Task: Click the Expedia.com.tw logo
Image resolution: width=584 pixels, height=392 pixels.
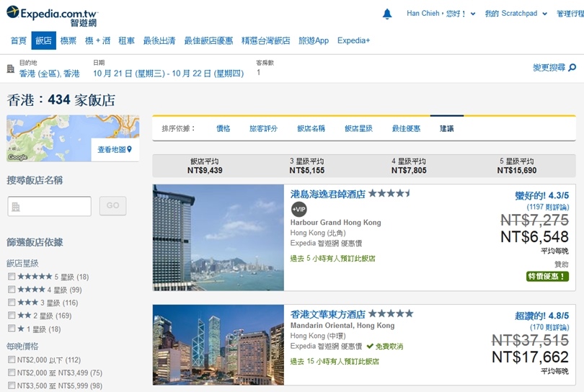Action: 52,16
